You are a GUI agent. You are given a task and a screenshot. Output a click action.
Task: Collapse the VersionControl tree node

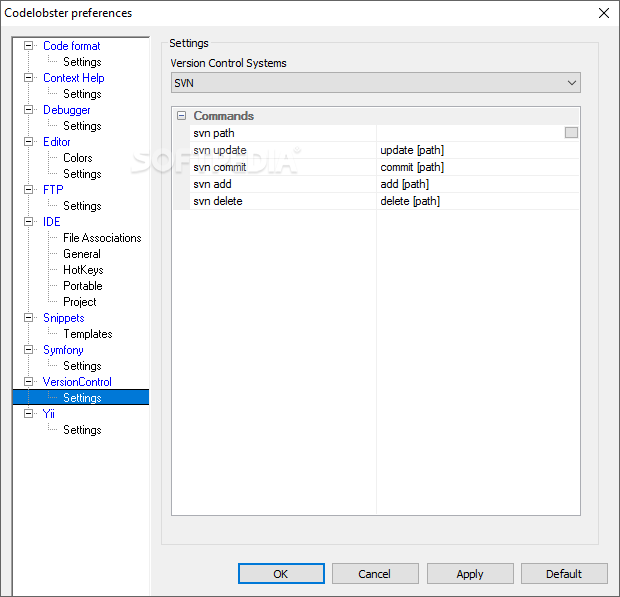pyautogui.click(x=28, y=382)
